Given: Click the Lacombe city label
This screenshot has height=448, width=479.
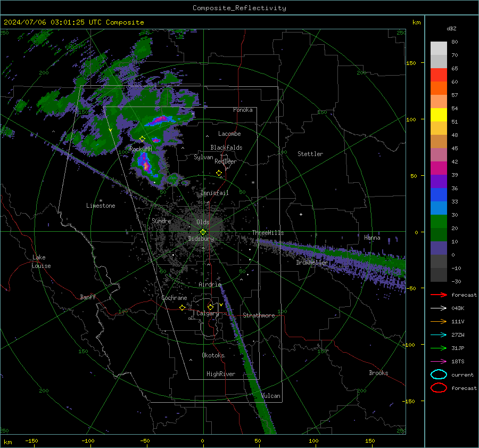Looking at the screenshot, I should pos(229,134).
